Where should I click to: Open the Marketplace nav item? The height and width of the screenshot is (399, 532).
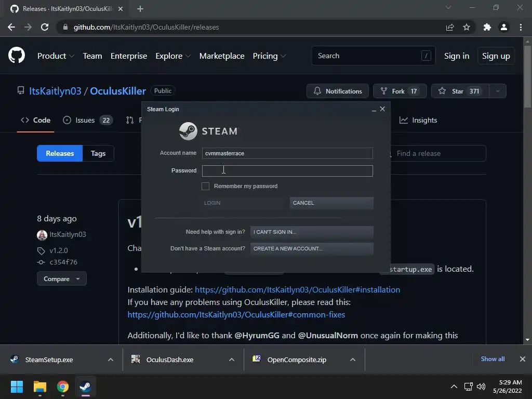(222, 56)
